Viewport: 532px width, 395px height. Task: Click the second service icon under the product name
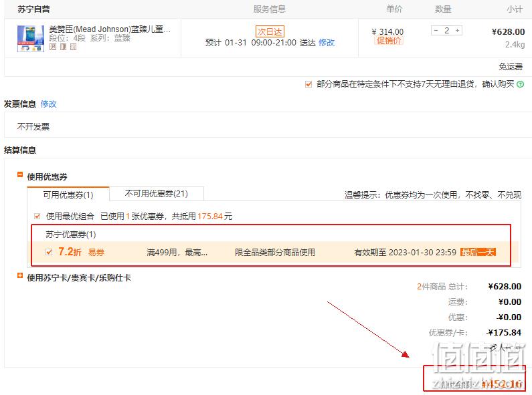(63, 47)
